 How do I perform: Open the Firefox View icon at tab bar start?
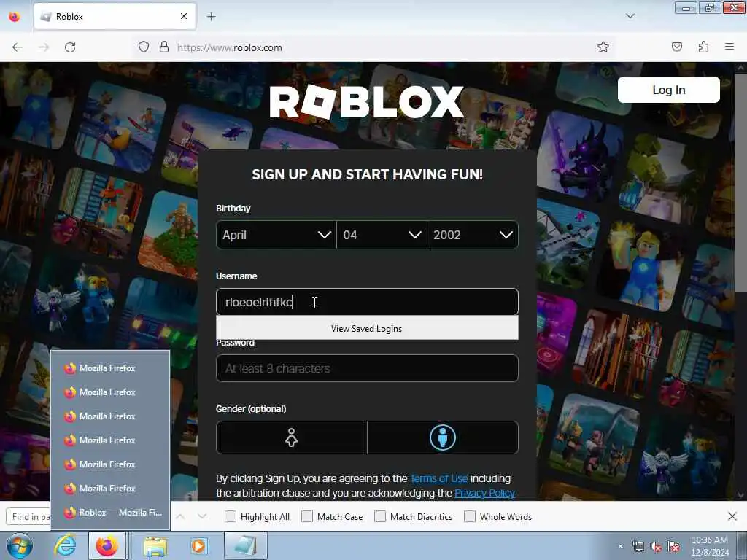[15, 17]
